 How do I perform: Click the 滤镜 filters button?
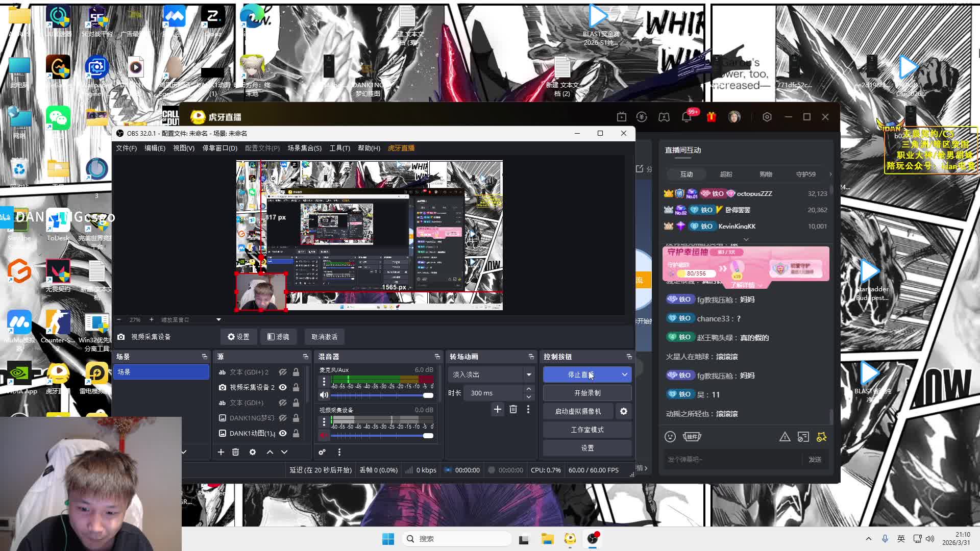click(278, 337)
